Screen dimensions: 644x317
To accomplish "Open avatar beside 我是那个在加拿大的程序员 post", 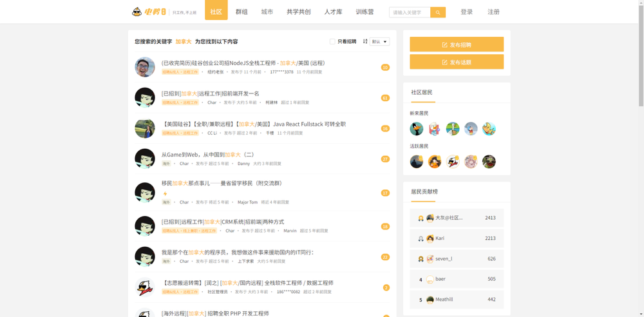I will pos(145,256).
